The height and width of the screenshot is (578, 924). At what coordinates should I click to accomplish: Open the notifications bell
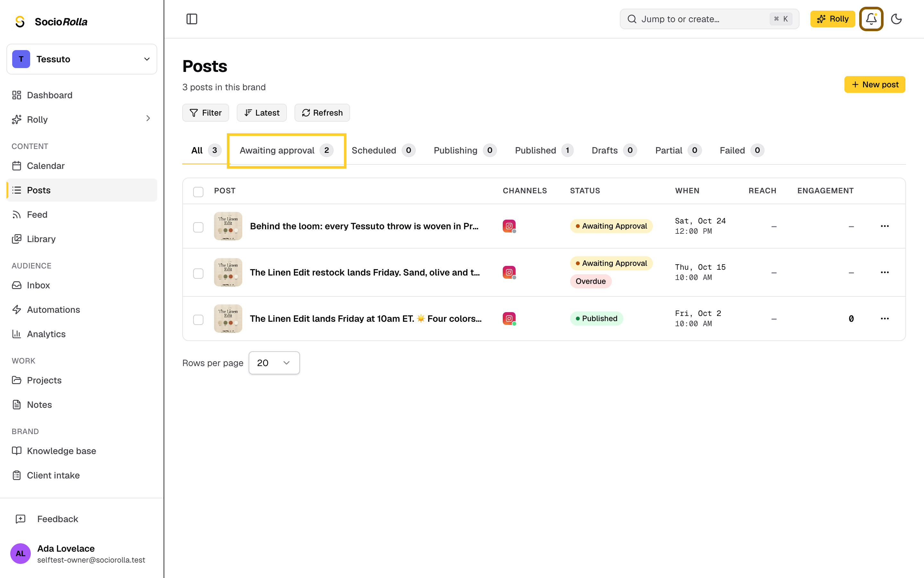(x=871, y=19)
